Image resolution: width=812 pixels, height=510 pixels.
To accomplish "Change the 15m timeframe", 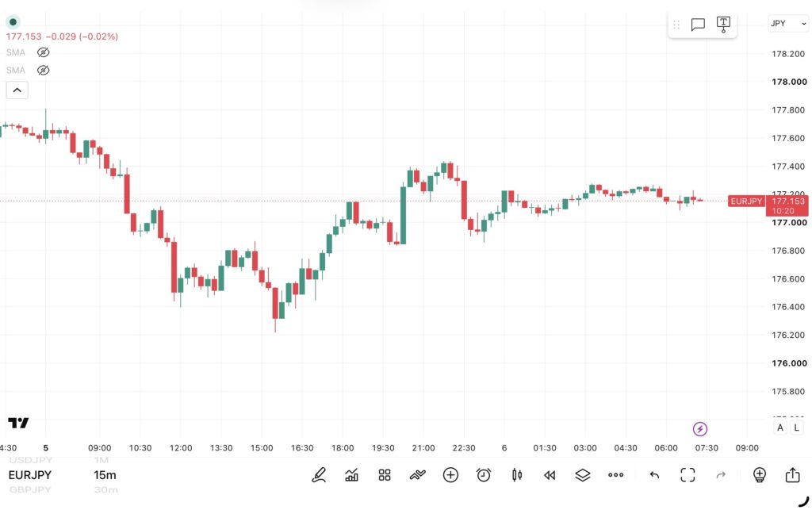I will [105, 475].
